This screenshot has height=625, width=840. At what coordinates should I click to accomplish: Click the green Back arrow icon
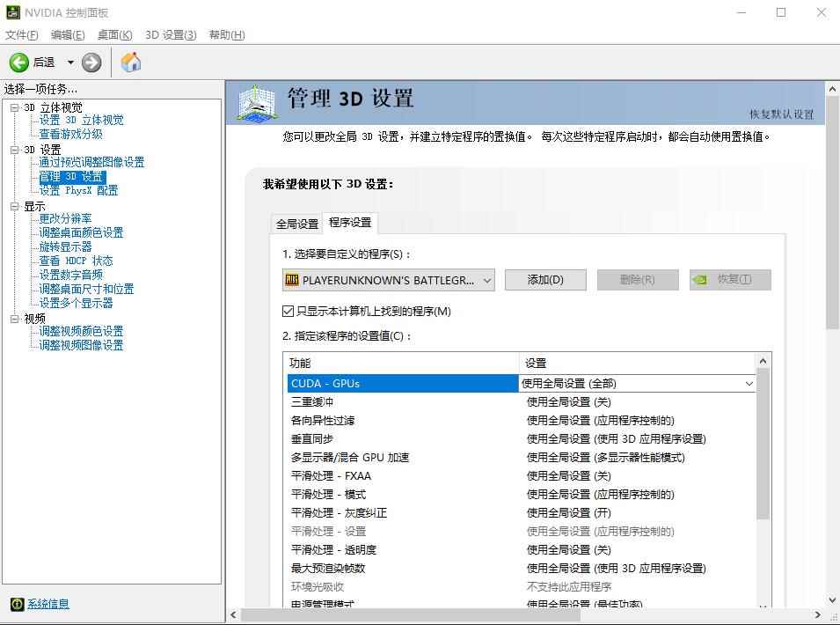pos(18,62)
